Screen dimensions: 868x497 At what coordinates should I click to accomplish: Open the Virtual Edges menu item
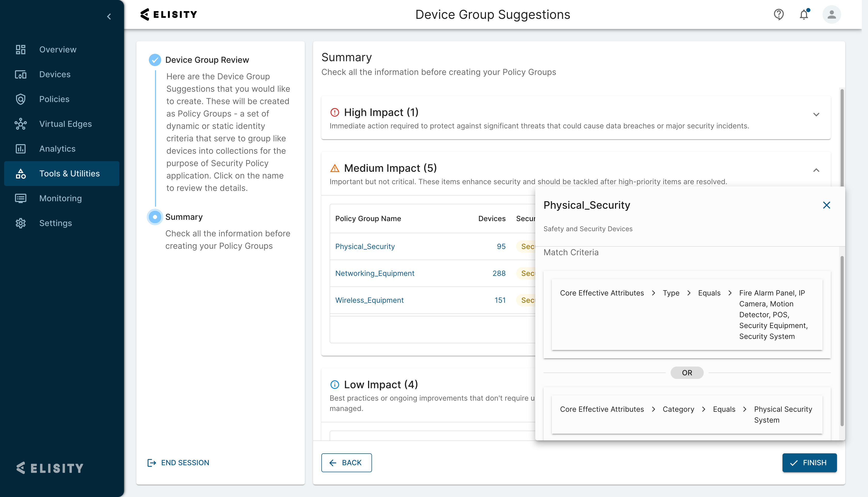coord(61,124)
